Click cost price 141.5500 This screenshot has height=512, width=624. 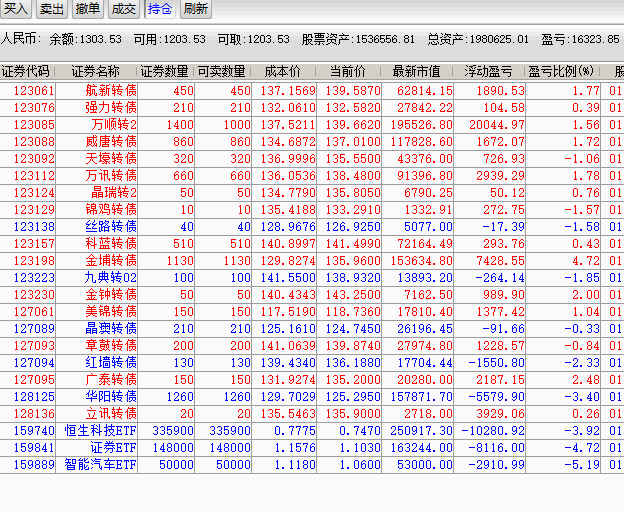coord(288,278)
